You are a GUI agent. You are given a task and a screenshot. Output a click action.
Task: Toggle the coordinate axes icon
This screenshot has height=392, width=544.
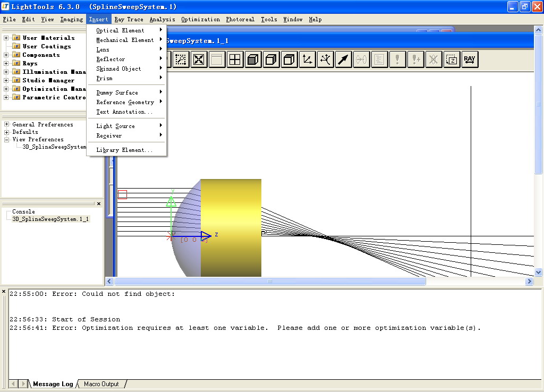(x=307, y=59)
